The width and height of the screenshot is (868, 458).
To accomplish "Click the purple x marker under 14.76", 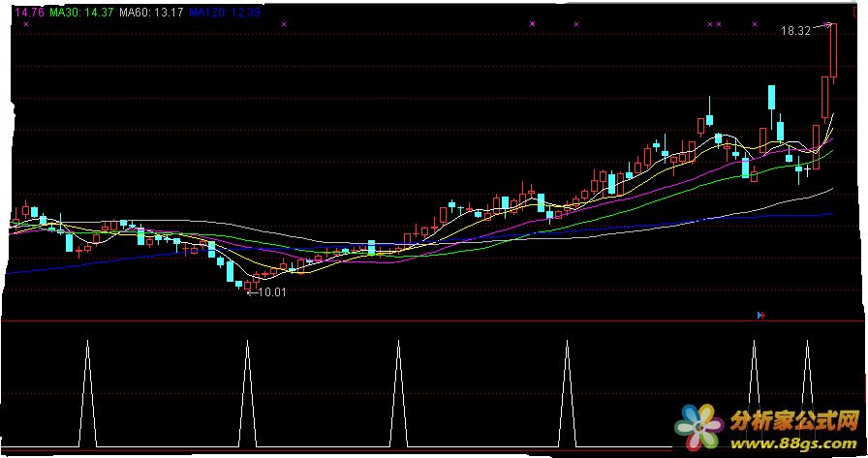I will [26, 24].
